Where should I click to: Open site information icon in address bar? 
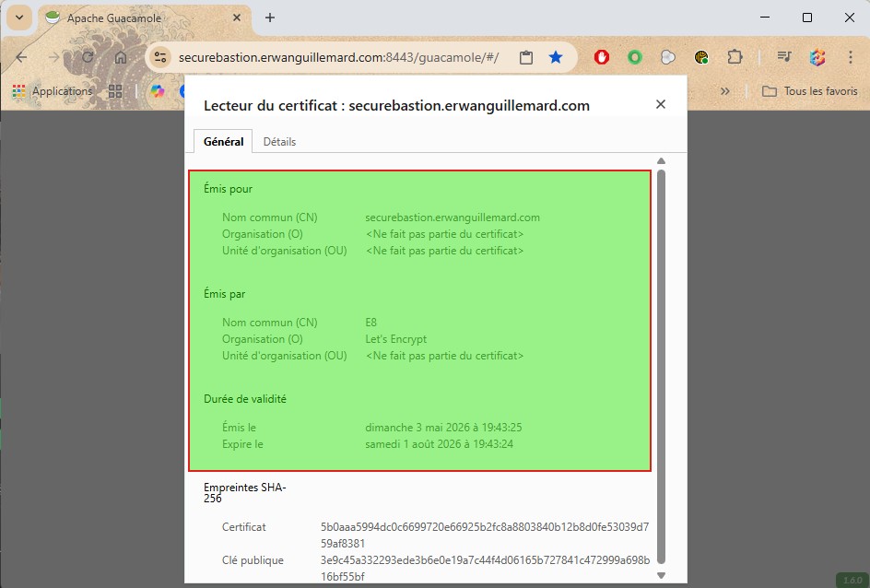(x=160, y=57)
